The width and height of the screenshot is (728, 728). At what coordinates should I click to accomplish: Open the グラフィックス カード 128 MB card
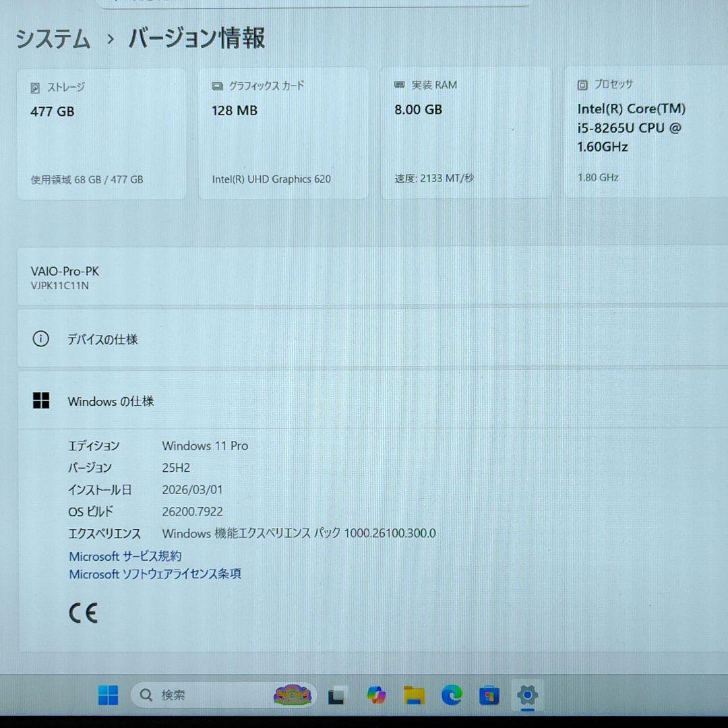(284, 133)
